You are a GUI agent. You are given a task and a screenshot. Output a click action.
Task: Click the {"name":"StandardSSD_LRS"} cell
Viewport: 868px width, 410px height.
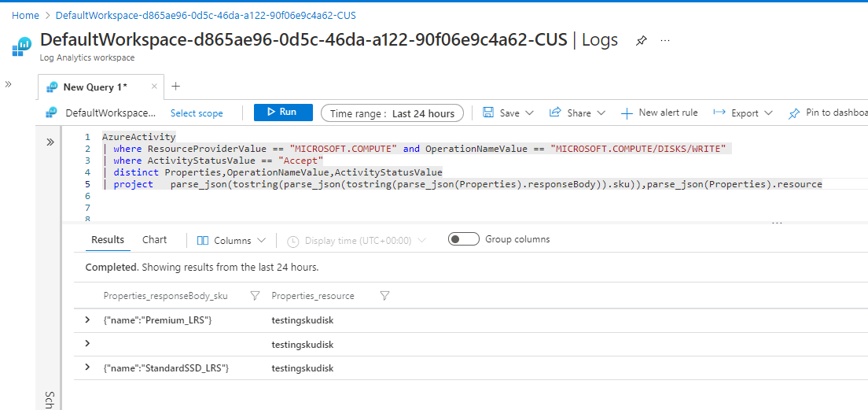pyautogui.click(x=166, y=368)
